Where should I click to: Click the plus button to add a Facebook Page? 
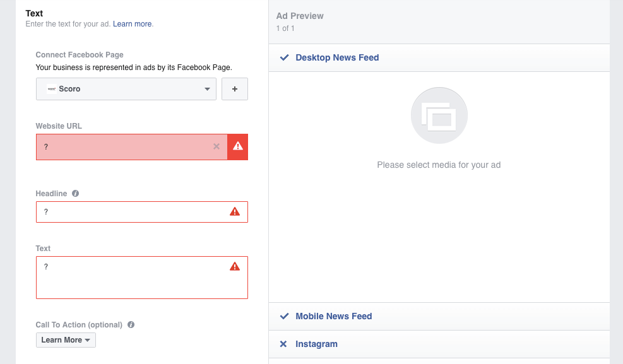tap(234, 89)
